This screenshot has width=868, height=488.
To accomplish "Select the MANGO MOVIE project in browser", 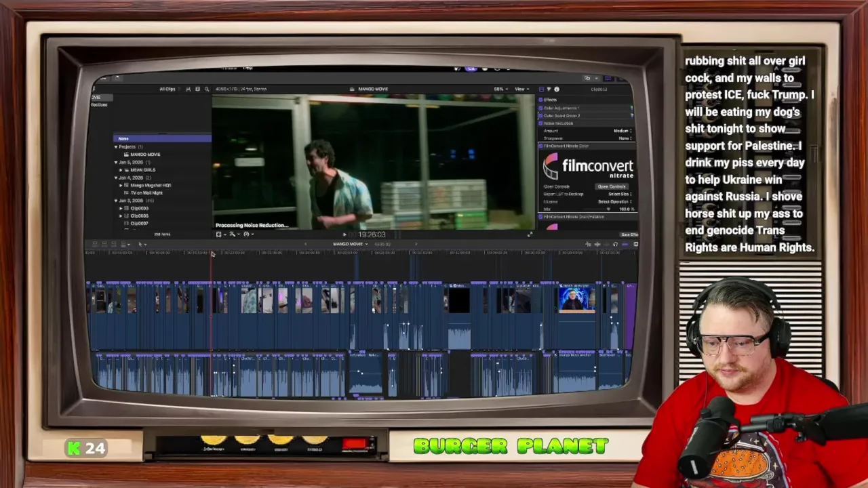I will point(145,155).
